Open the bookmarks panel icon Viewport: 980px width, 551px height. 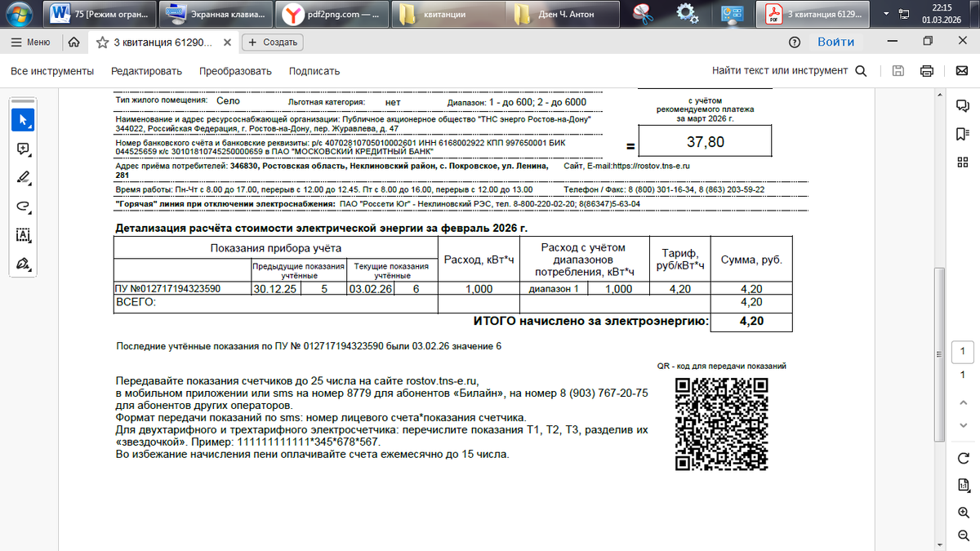(x=963, y=134)
